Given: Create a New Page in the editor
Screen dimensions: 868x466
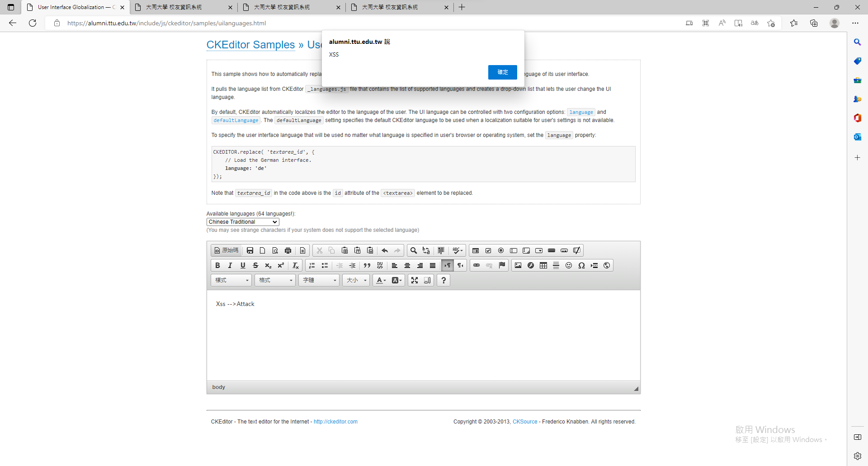Looking at the screenshot, I should point(263,250).
